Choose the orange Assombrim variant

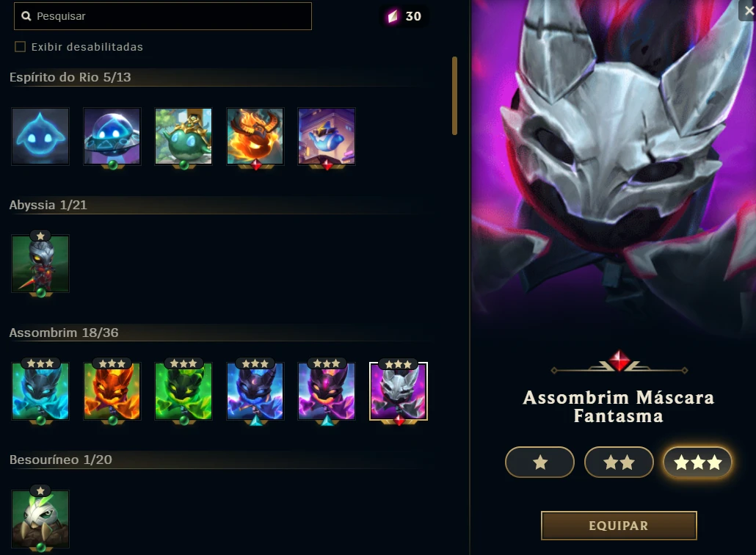[112, 391]
